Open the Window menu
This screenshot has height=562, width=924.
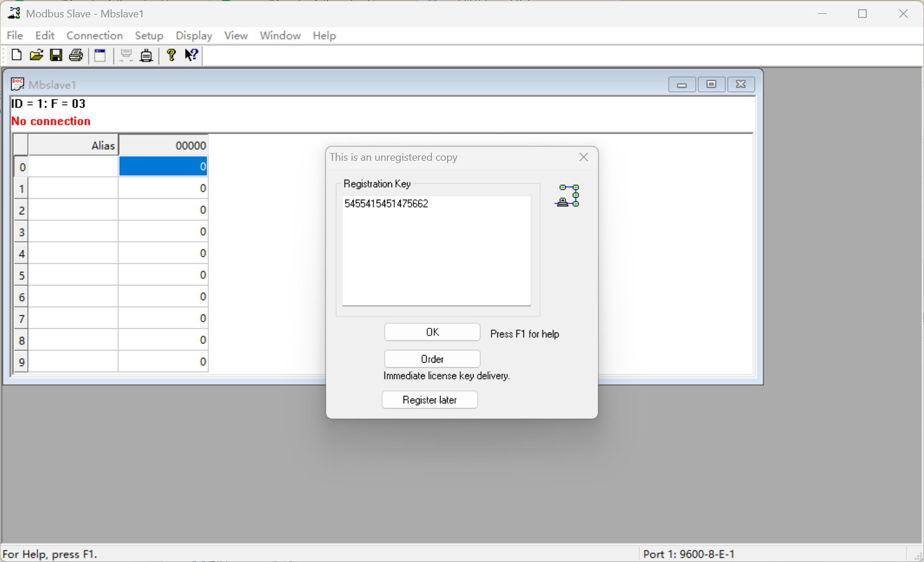coord(280,36)
